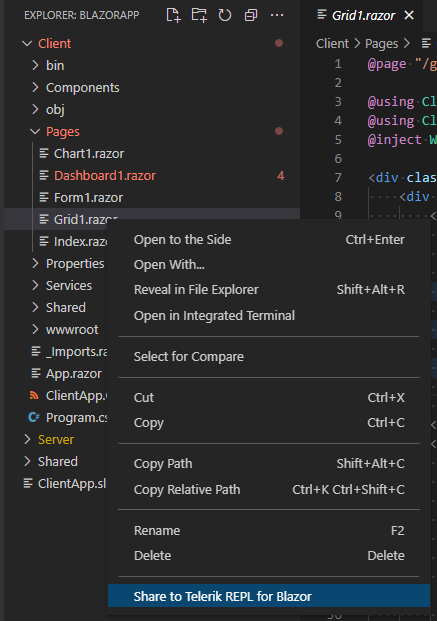Collapse the Pages folder
This screenshot has width=437, height=621.
[x=35, y=131]
